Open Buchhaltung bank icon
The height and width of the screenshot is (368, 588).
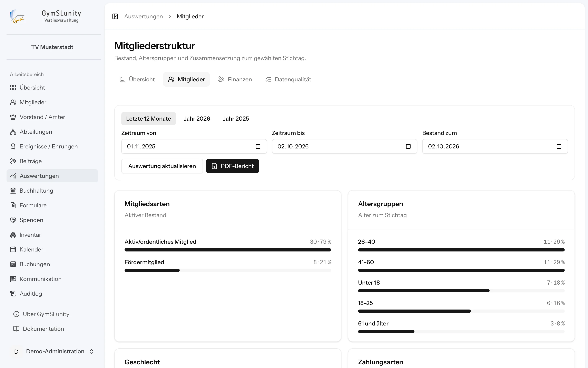(13, 191)
